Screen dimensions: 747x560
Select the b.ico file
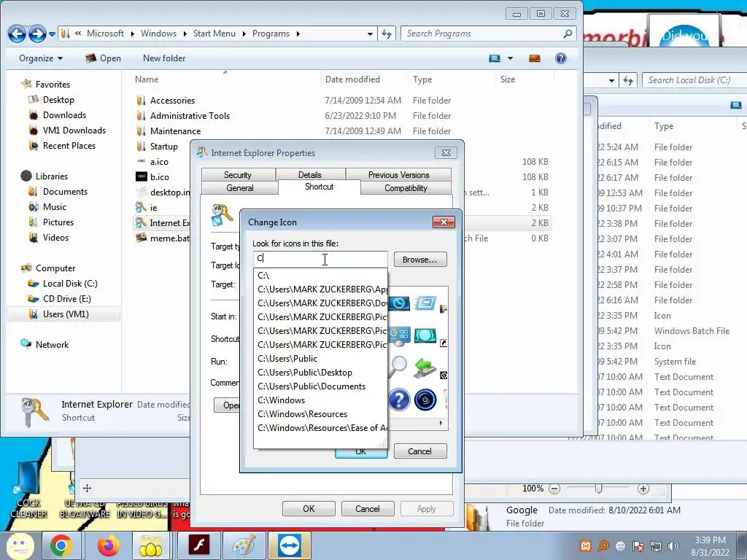pyautogui.click(x=160, y=176)
